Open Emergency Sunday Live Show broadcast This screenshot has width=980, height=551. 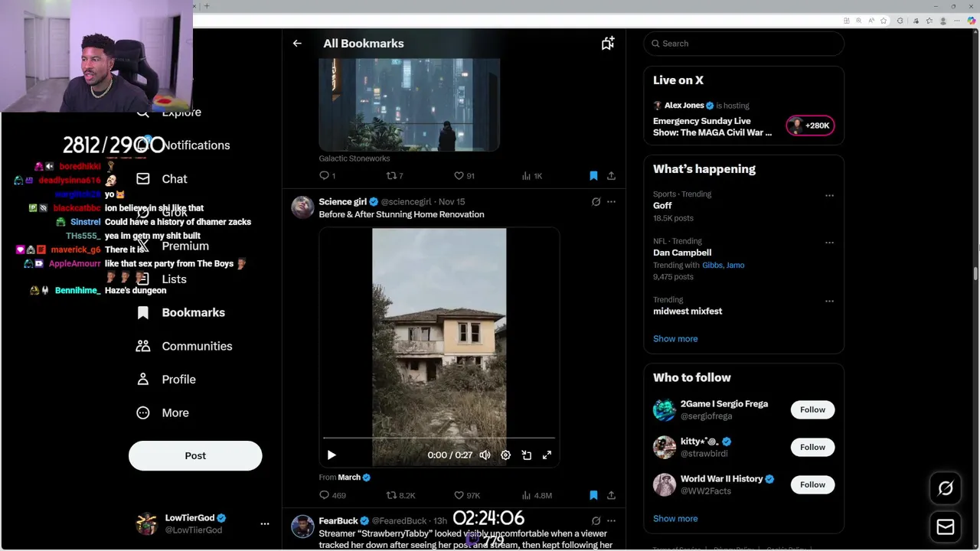[712, 126]
